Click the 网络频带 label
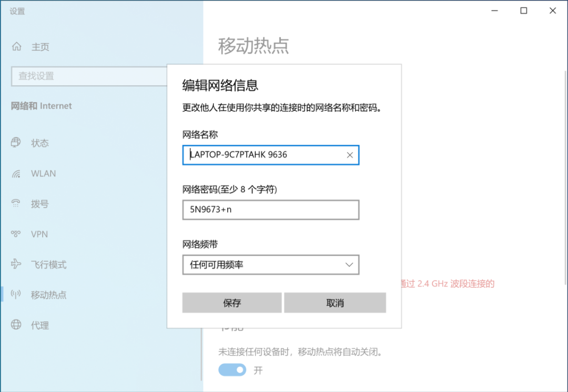Image resolution: width=568 pixels, height=392 pixels. [200, 244]
